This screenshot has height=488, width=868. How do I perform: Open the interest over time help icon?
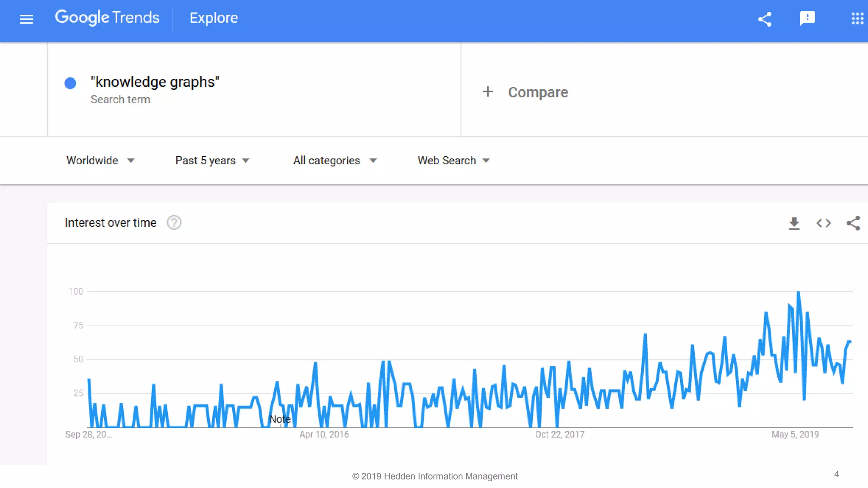174,223
